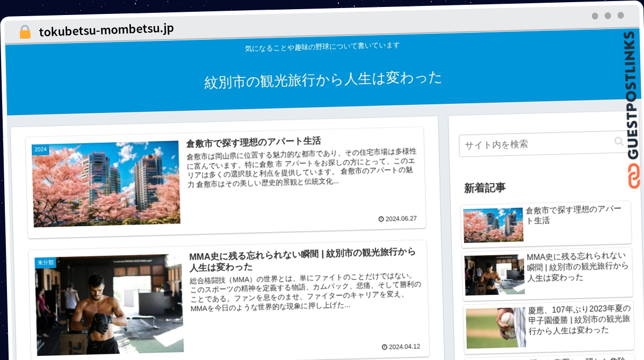Click the tokubetsu-mombetsu.jp address text
Viewport: 644px width, 360px height.
click(106, 30)
